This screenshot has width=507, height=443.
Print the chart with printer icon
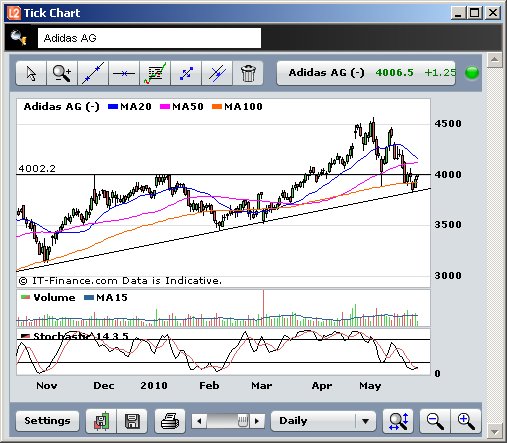[170, 421]
